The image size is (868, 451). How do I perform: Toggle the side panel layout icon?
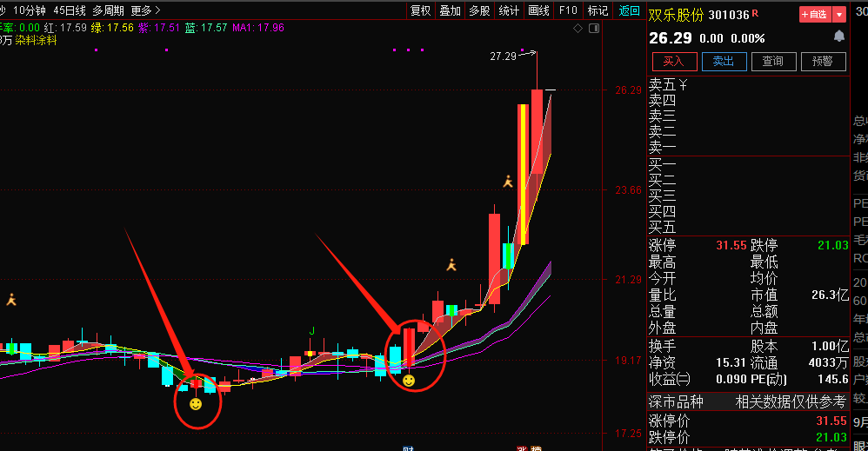(x=594, y=28)
